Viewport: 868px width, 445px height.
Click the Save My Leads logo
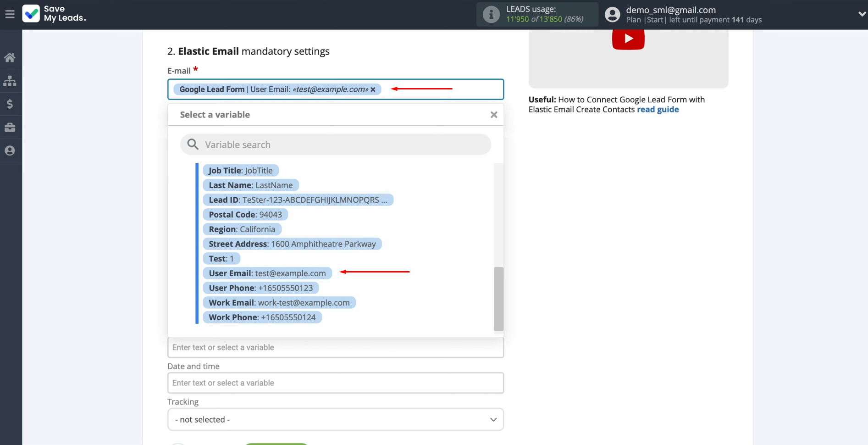54,14
